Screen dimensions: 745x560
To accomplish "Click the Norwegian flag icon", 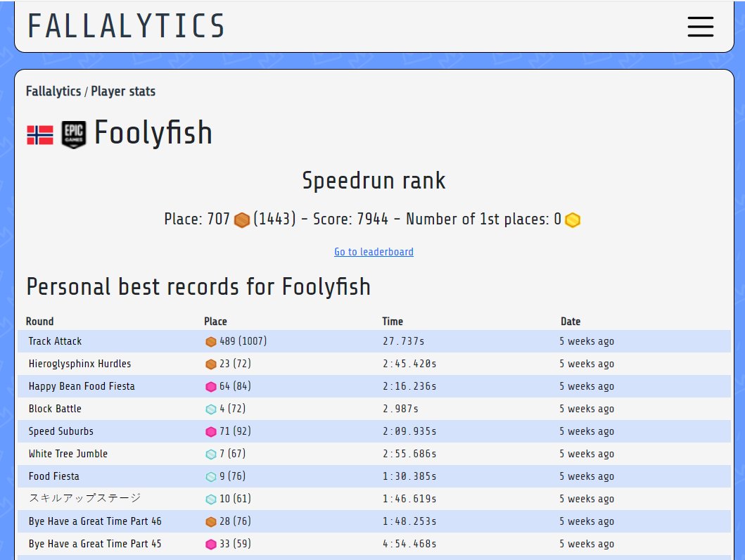I will point(39,134).
